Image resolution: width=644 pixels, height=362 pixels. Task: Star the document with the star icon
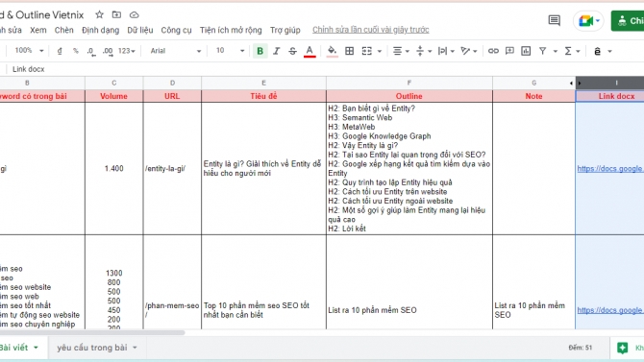pos(99,14)
